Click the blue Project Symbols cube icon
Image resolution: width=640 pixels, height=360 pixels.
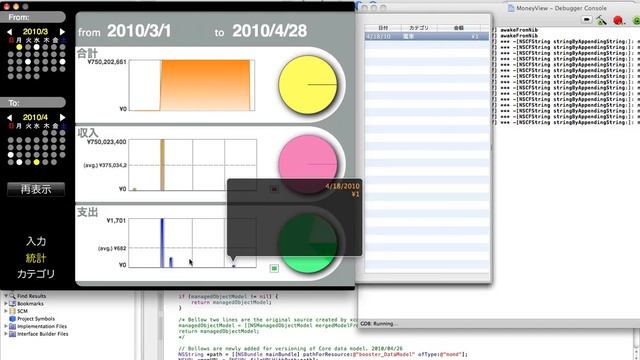click(x=12, y=319)
